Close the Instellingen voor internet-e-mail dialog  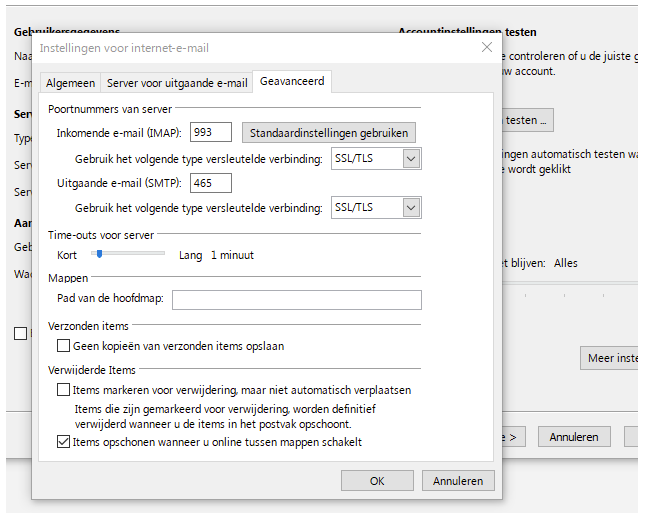[x=486, y=47]
